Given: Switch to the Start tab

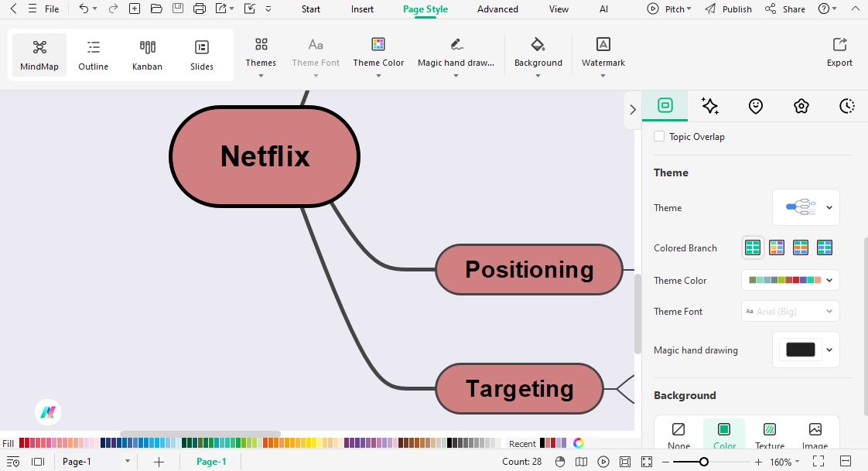Looking at the screenshot, I should coord(310,9).
